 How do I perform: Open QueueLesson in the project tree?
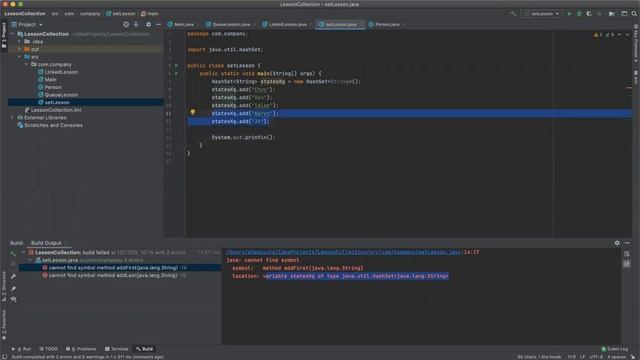[x=61, y=95]
